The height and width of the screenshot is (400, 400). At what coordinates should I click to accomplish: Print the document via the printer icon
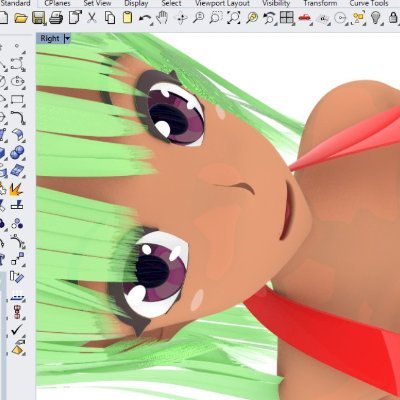(x=56, y=18)
